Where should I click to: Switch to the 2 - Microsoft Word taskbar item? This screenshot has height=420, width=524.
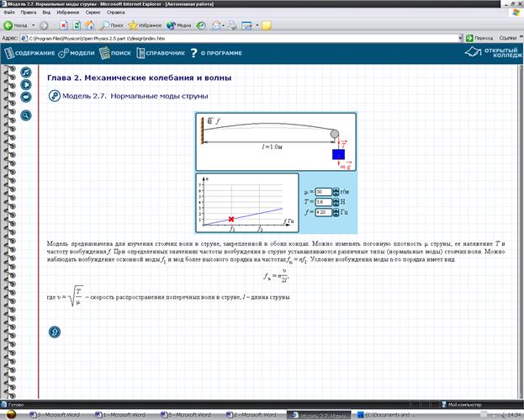pos(251,415)
